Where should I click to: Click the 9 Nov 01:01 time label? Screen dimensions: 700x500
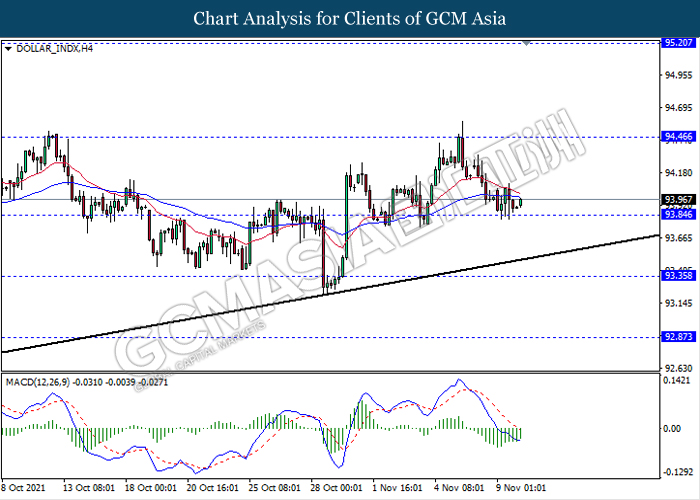[x=521, y=488]
